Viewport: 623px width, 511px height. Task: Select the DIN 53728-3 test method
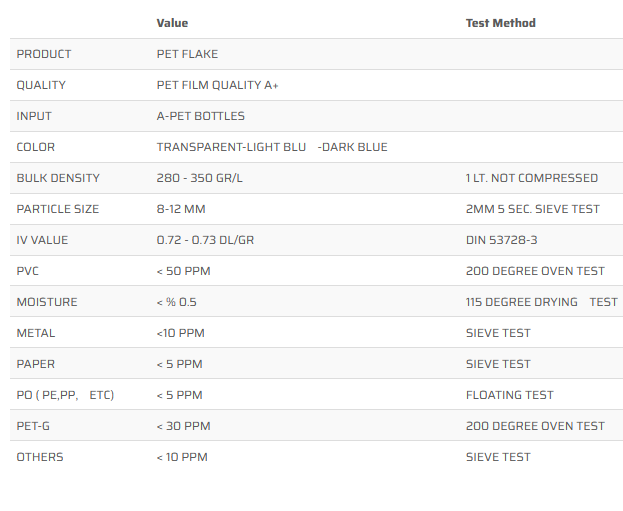(x=502, y=240)
